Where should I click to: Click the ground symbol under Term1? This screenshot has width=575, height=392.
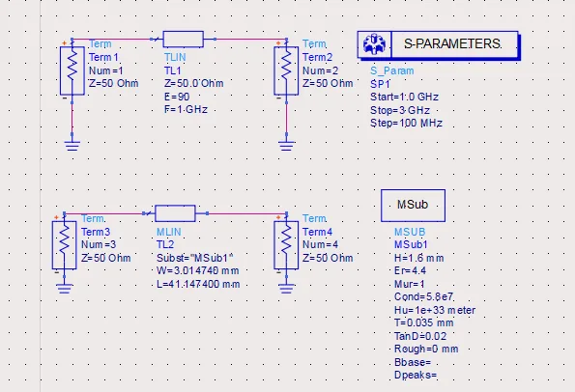pos(72,146)
